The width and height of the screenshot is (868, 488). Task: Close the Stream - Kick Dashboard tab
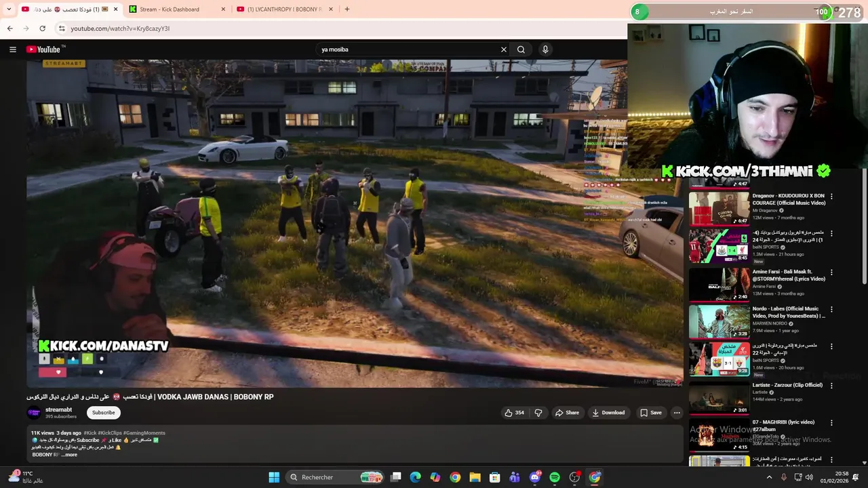click(x=223, y=9)
